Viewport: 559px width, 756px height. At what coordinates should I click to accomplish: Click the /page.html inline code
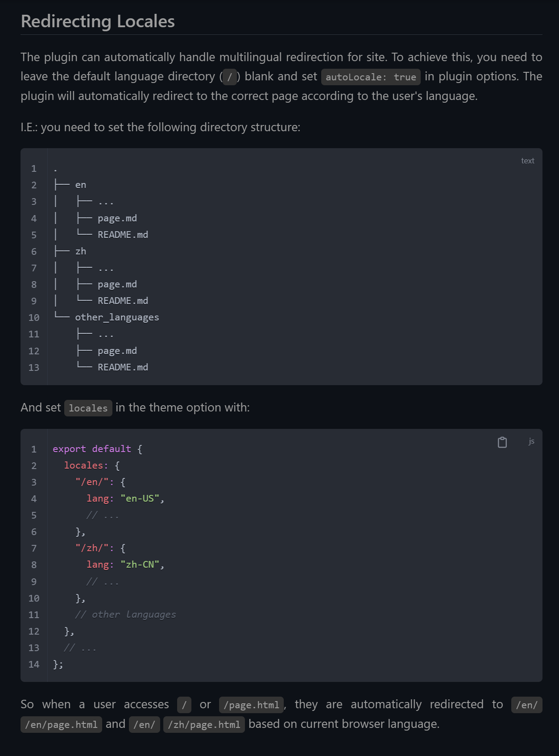point(252,705)
